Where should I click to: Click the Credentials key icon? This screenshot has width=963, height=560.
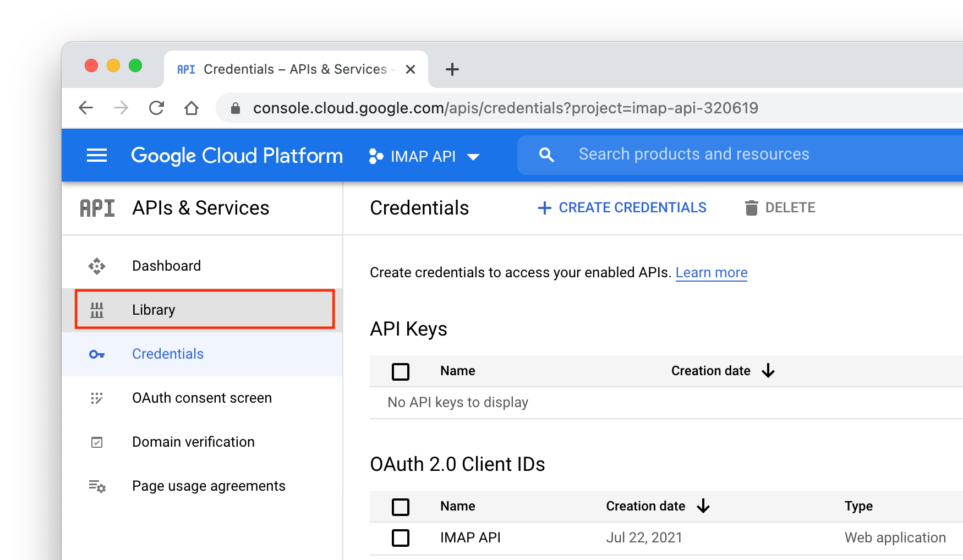[97, 354]
